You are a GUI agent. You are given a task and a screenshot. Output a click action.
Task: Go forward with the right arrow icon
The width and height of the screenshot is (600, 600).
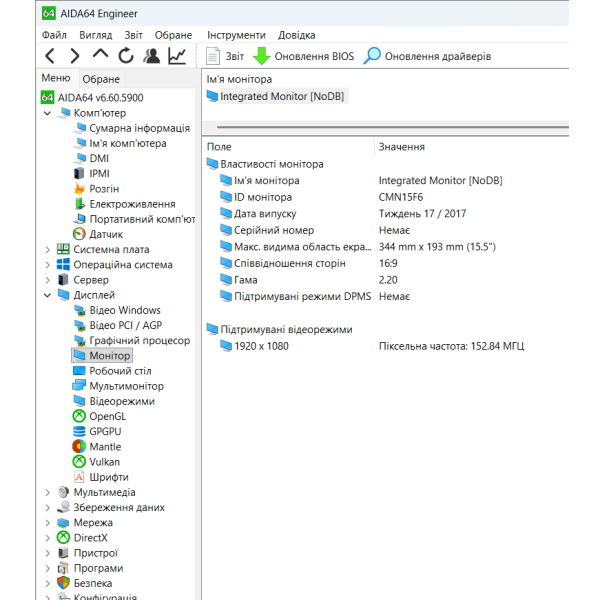[x=75, y=56]
